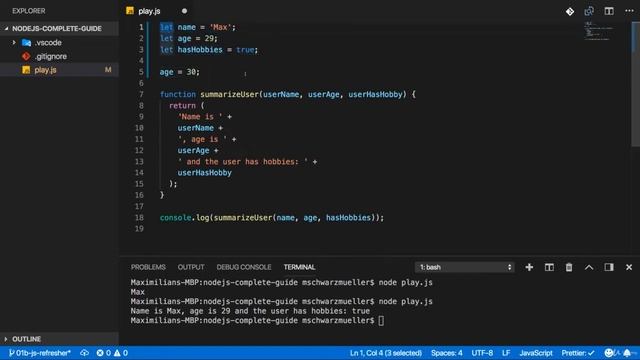The width and height of the screenshot is (640, 360).
Task: Change the UTF-8 file encoding
Action: coord(482,353)
